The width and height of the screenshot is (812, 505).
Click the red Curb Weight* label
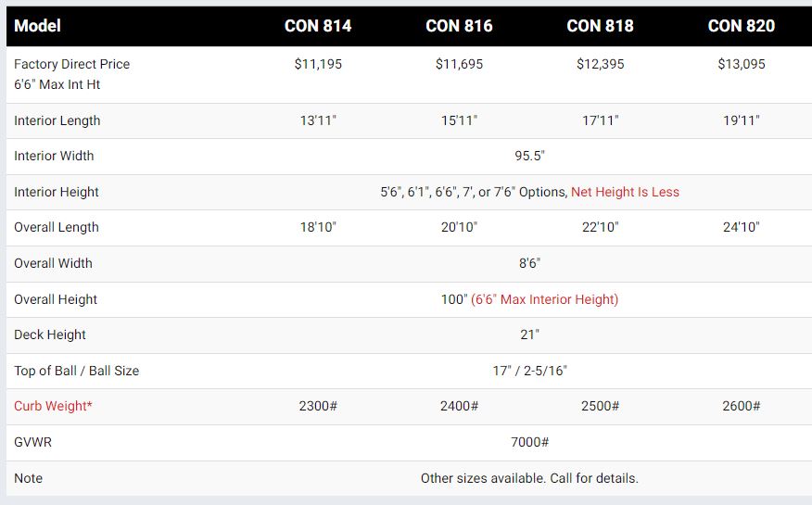(x=53, y=406)
